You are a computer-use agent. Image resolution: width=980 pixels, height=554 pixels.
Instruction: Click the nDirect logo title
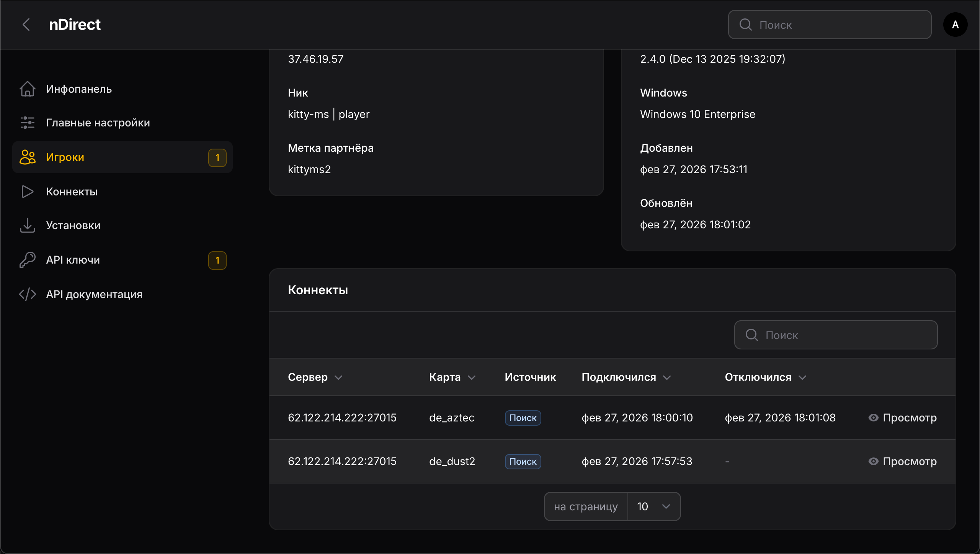point(75,24)
